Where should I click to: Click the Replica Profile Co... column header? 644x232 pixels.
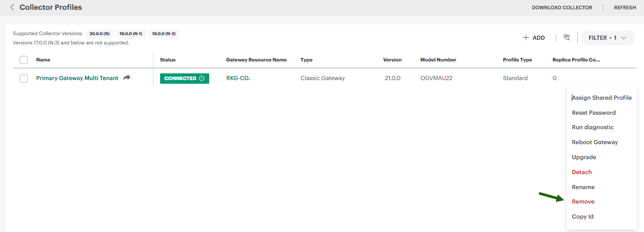point(576,60)
